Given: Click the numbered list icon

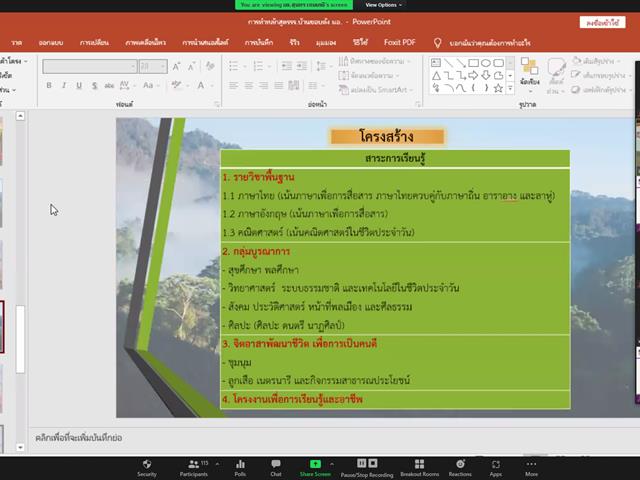Looking at the screenshot, I should tap(258, 66).
